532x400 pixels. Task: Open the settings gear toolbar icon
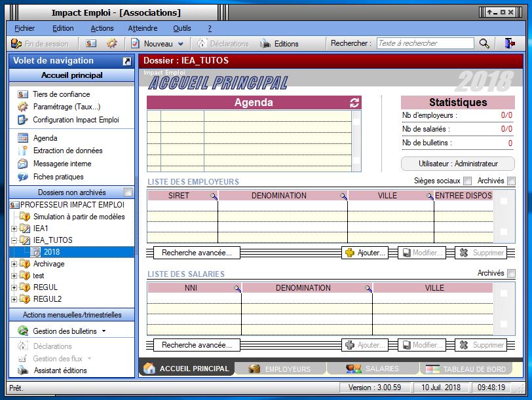[x=111, y=43]
